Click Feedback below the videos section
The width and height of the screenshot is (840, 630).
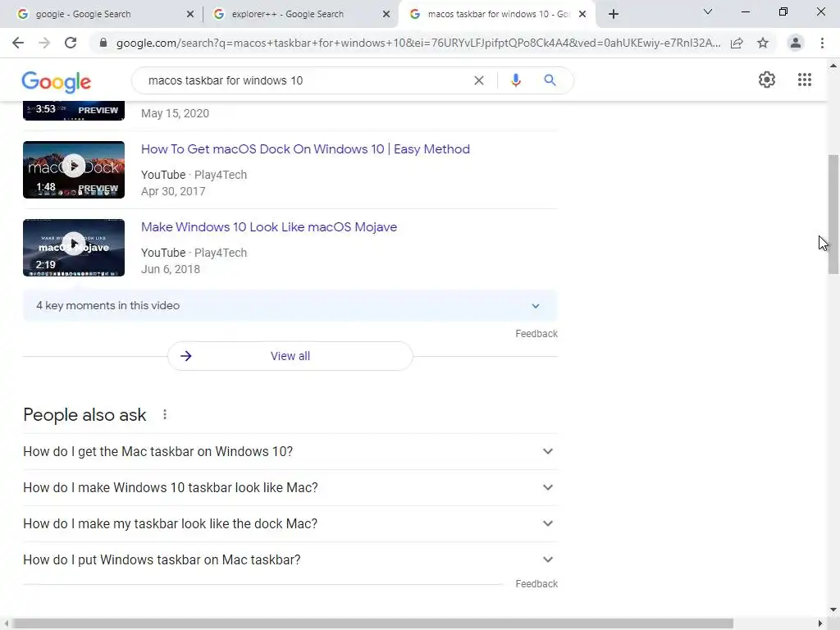[536, 334]
